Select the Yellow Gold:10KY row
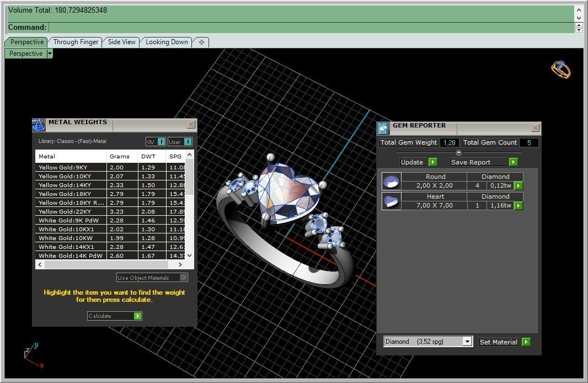The image size is (588, 383). [x=110, y=176]
